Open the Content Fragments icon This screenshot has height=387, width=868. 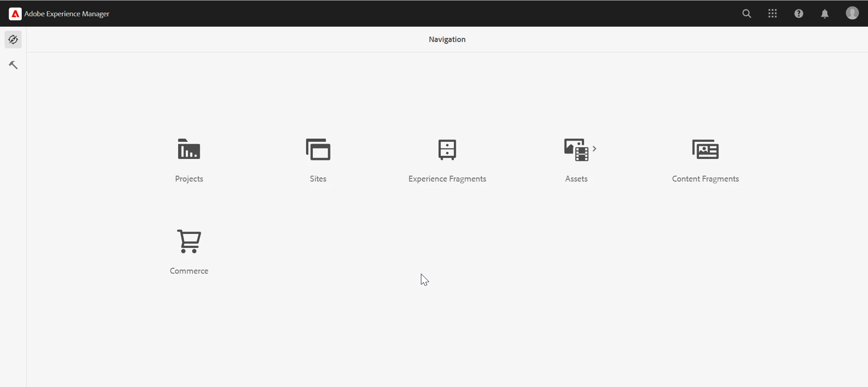[705, 149]
